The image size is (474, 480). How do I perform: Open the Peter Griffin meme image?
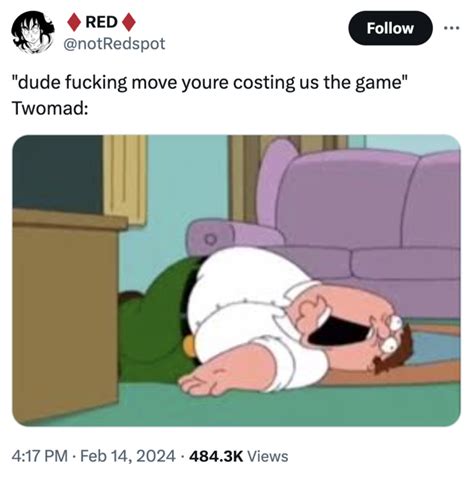point(237,280)
